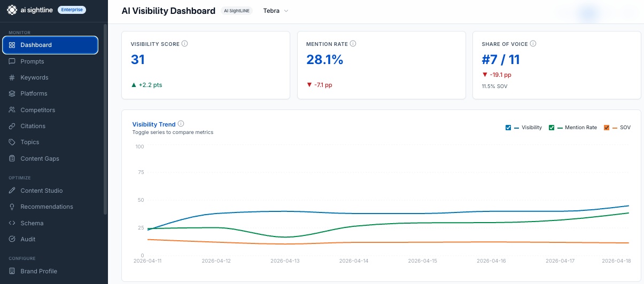The width and height of the screenshot is (644, 284).
Task: Disable the SOV series checkbox
Action: point(607,128)
